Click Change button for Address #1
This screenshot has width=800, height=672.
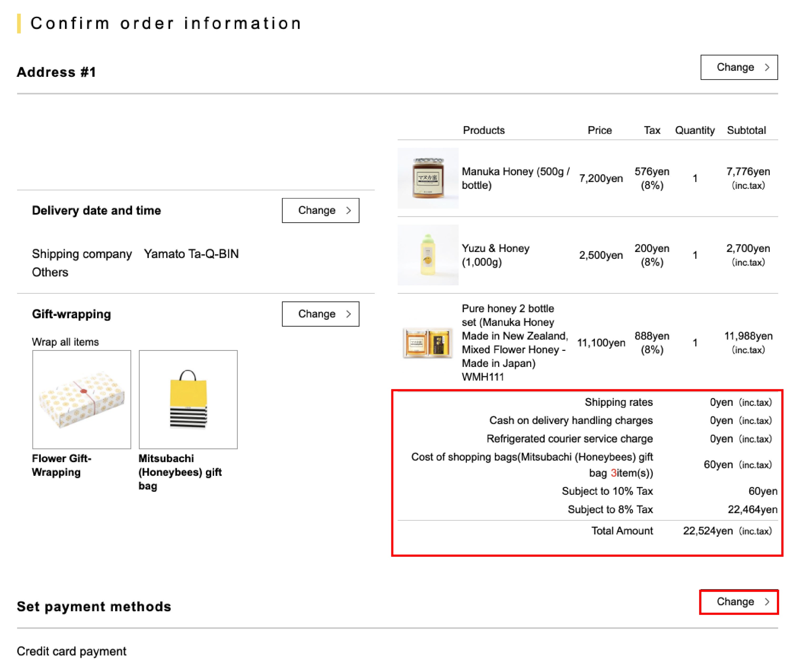point(739,67)
